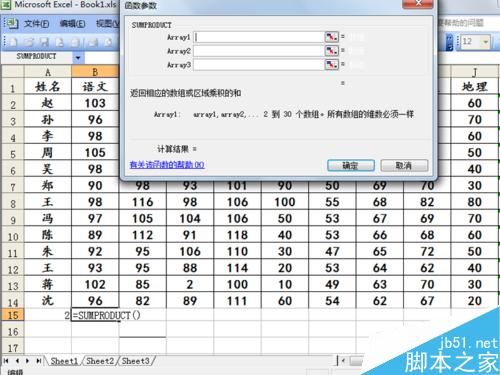Select column J header
This screenshot has width=500, height=375.
pos(475,72)
